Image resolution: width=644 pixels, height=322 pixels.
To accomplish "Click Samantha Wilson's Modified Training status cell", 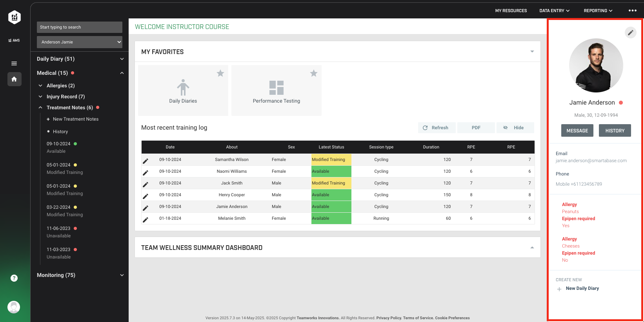I will click(331, 159).
